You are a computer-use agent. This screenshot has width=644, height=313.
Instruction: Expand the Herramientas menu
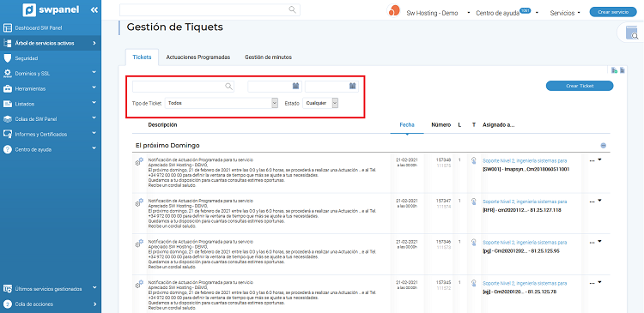[30, 88]
